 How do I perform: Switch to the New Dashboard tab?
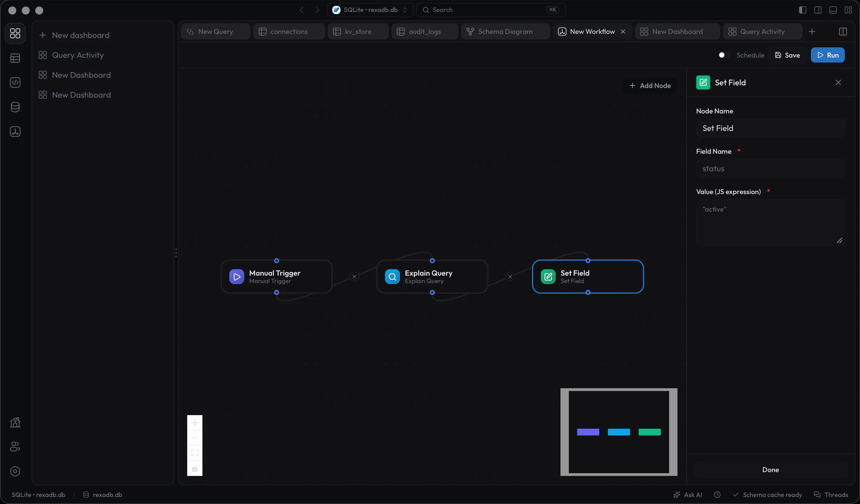point(677,31)
